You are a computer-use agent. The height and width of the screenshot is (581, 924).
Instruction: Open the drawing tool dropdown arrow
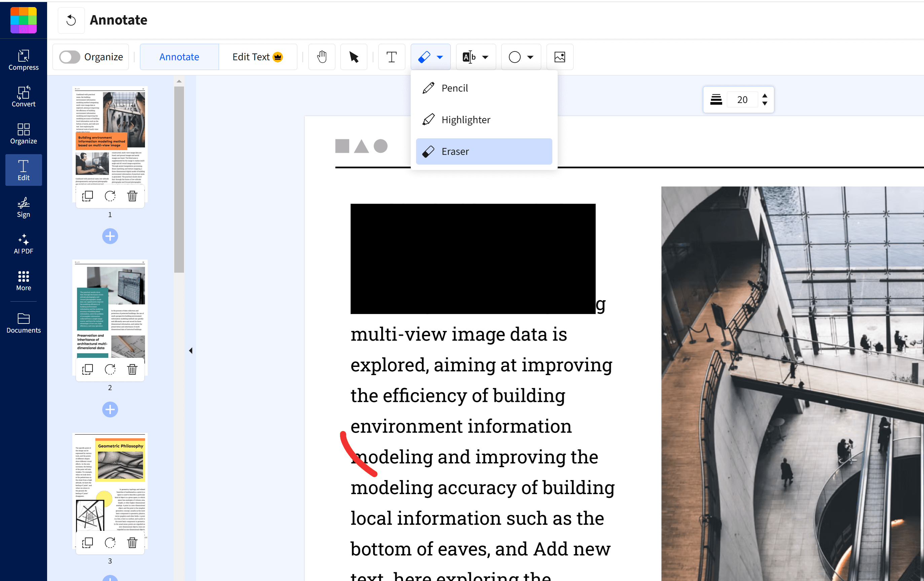coord(439,57)
